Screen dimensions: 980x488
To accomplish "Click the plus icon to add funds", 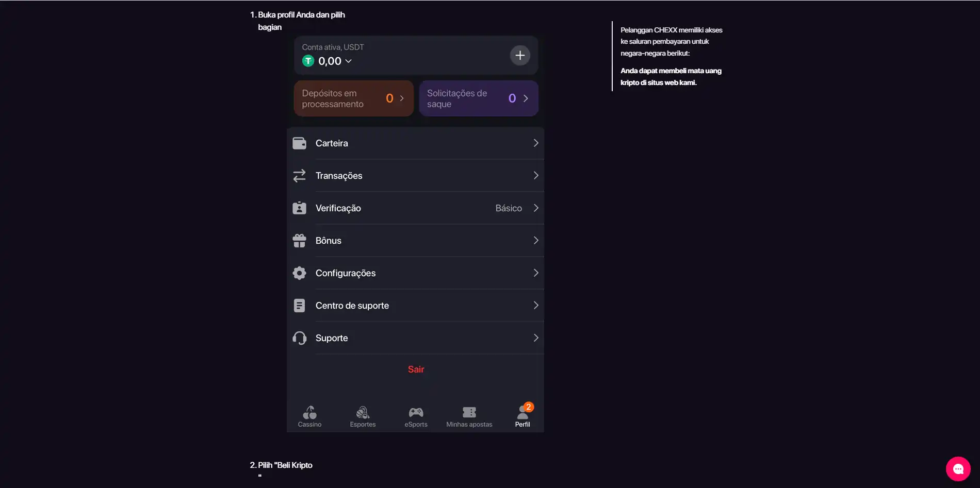I will tap(520, 55).
